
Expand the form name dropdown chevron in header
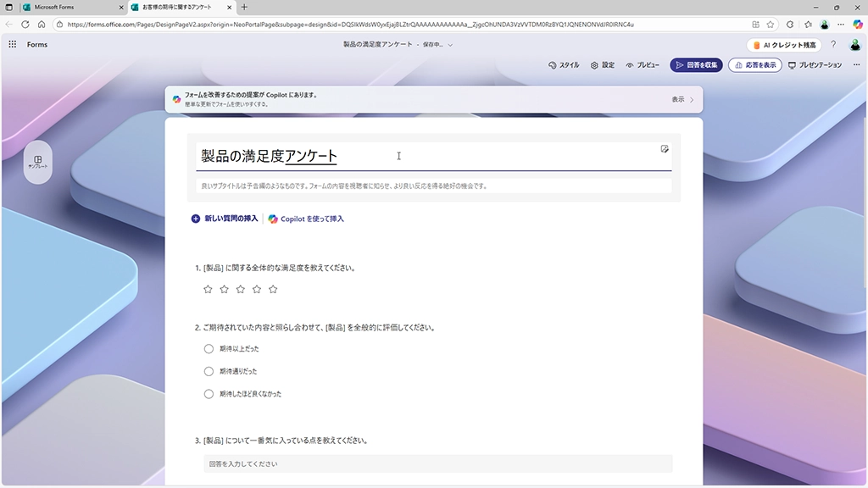coord(450,45)
